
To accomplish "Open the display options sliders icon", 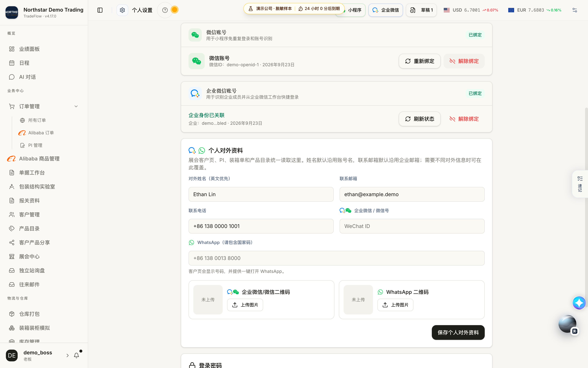I will click(x=575, y=10).
